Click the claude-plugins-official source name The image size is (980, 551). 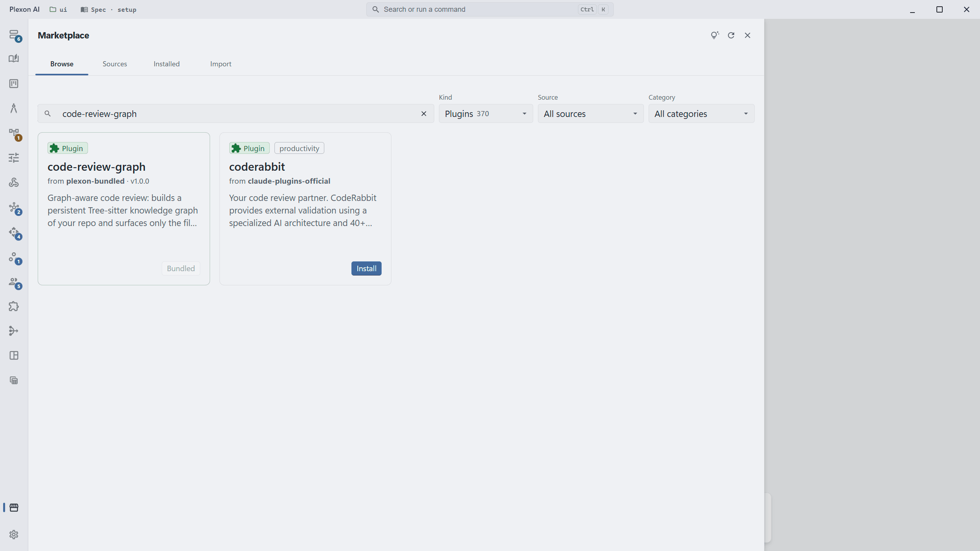289,181
